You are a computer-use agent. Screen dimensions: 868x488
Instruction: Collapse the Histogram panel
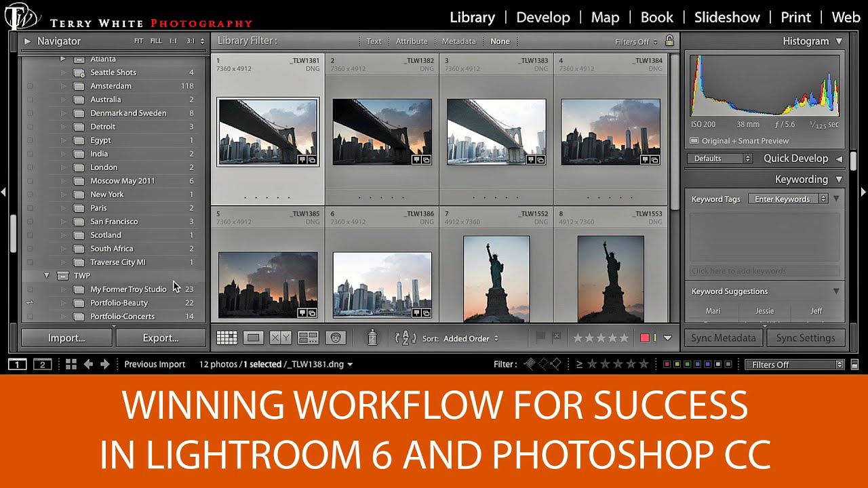839,41
